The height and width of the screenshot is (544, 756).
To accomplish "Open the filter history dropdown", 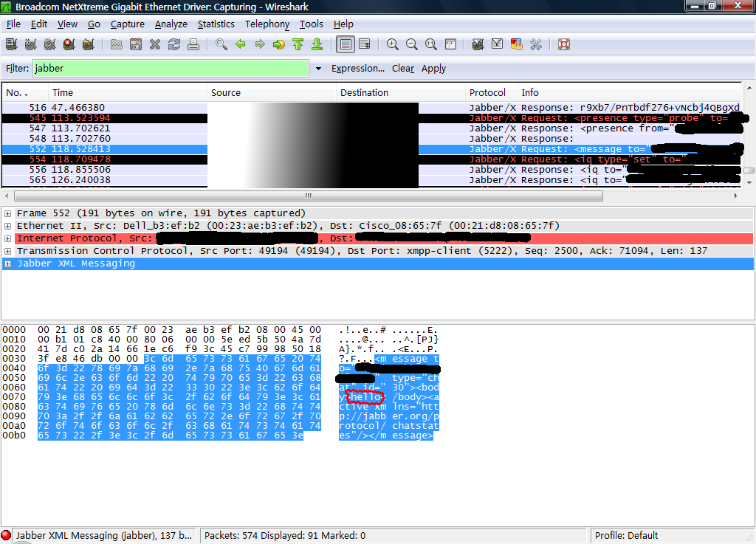I will click(318, 69).
